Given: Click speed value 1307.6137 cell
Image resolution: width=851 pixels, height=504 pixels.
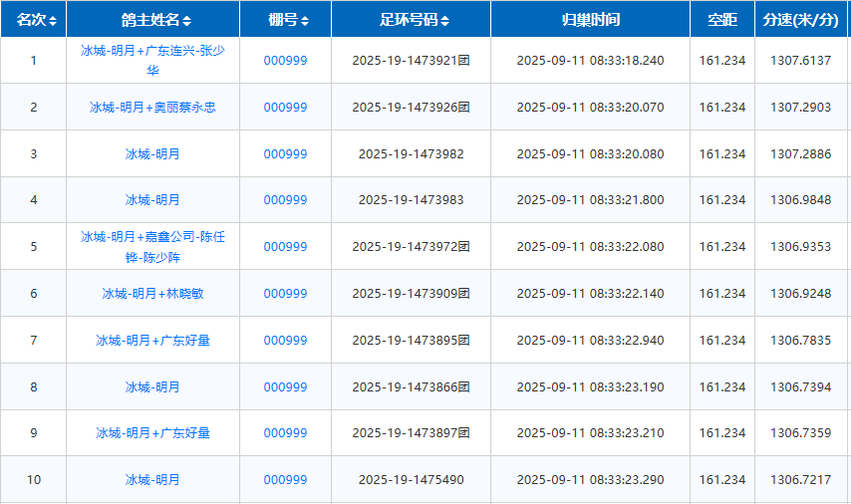Looking at the screenshot, I should [800, 61].
